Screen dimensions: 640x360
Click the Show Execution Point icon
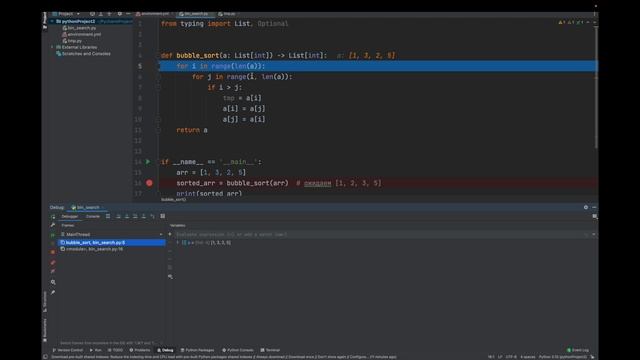point(108,216)
